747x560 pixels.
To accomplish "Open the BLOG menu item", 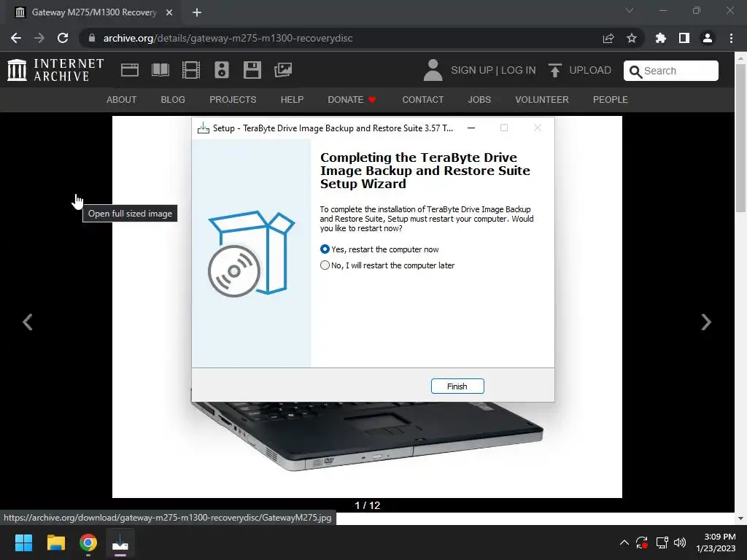I will coord(173,99).
